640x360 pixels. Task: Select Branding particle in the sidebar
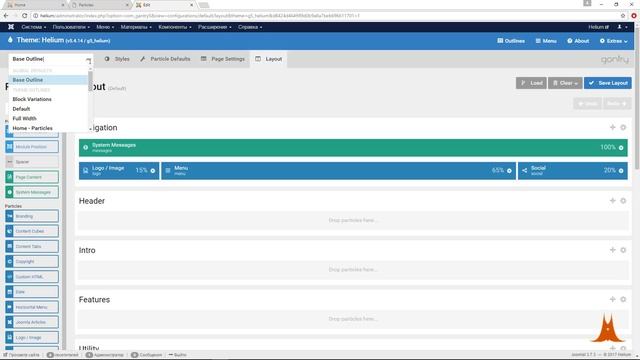point(32,216)
